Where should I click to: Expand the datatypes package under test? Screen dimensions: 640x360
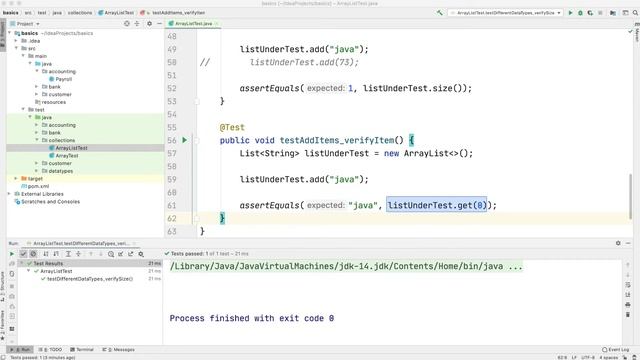[37, 171]
